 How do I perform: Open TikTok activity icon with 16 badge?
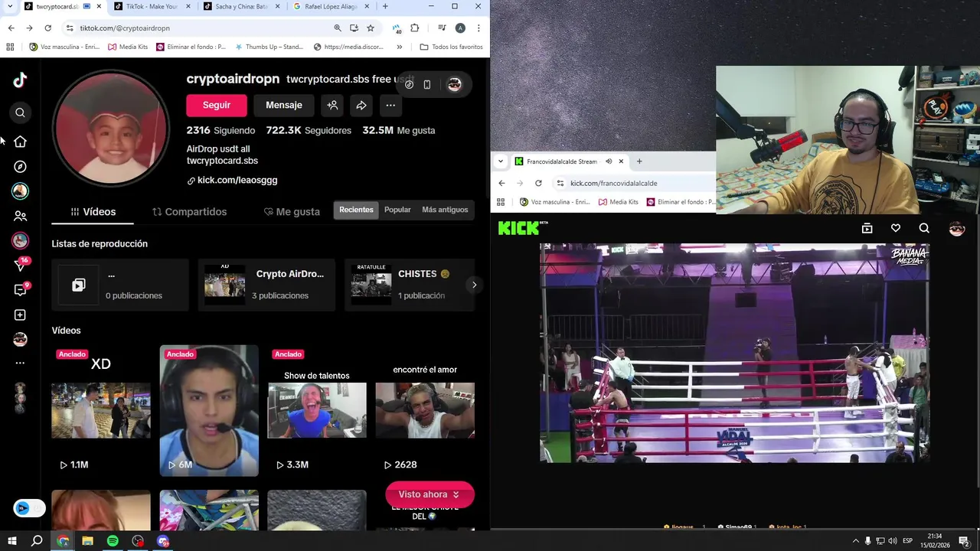coord(21,265)
